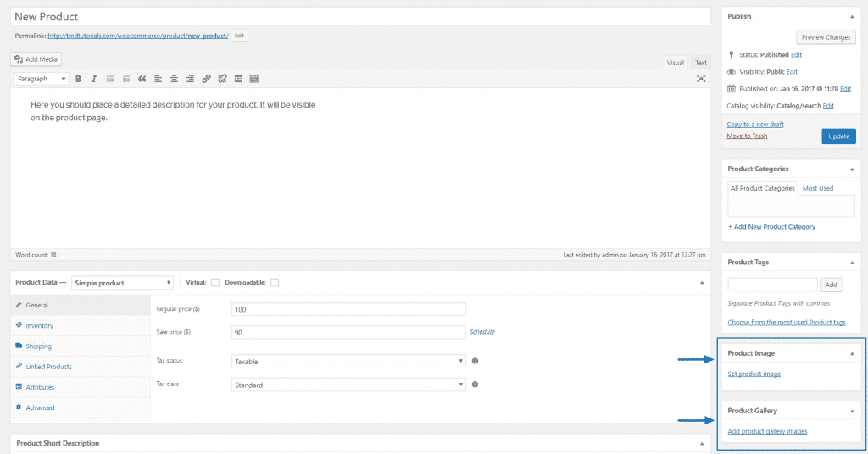
Task: Apply italic formatting in editor toolbar
Action: coord(94,79)
